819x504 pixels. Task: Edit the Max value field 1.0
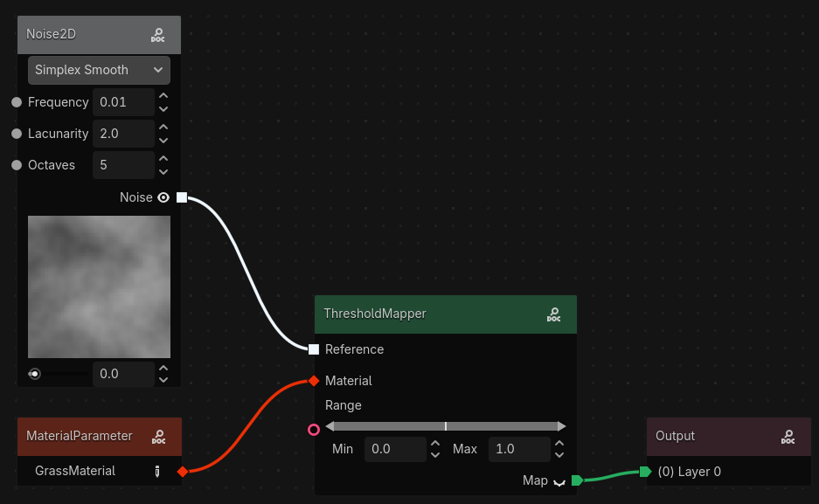click(x=520, y=449)
